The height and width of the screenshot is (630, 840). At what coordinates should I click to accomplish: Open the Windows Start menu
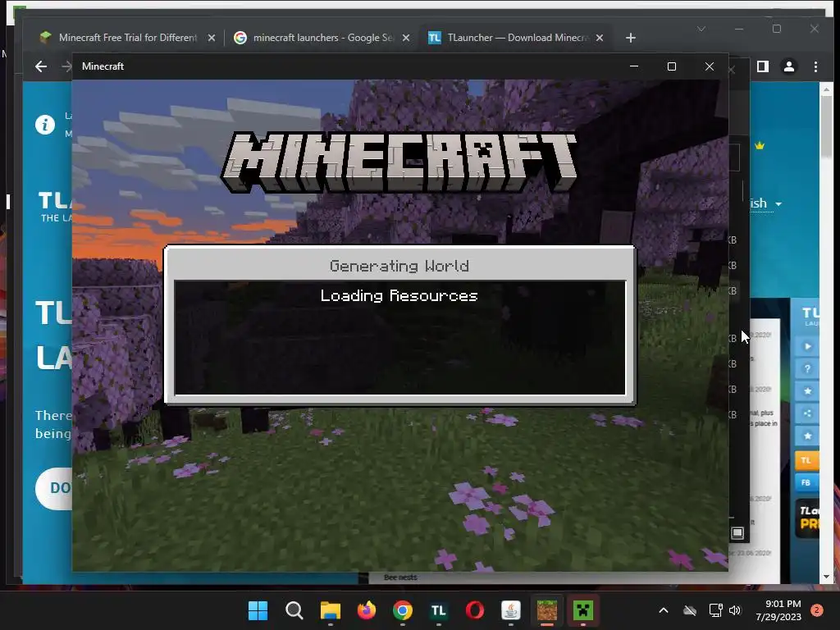[258, 610]
